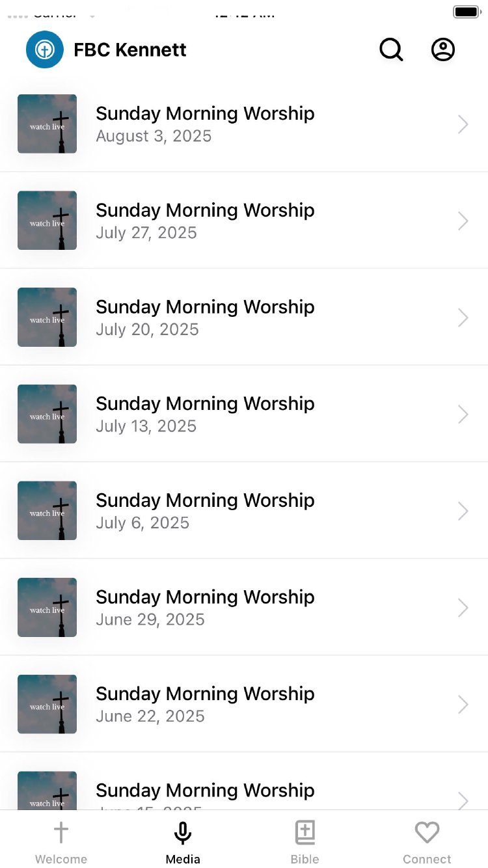The width and height of the screenshot is (488, 868).
Task: Open chevron for July 13, 2025 service
Action: pos(463,414)
